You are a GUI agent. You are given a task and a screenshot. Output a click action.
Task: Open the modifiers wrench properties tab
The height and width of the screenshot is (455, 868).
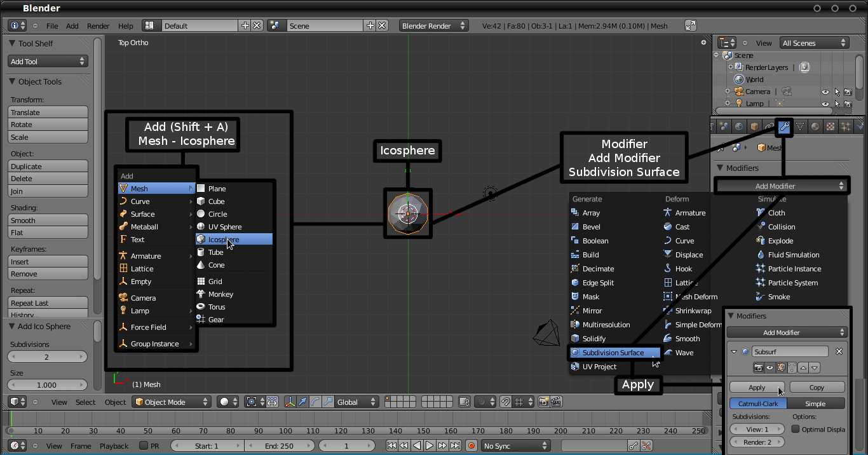[785, 126]
